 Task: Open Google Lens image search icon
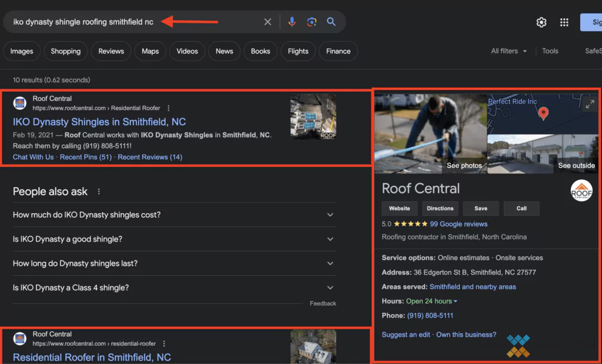[312, 22]
